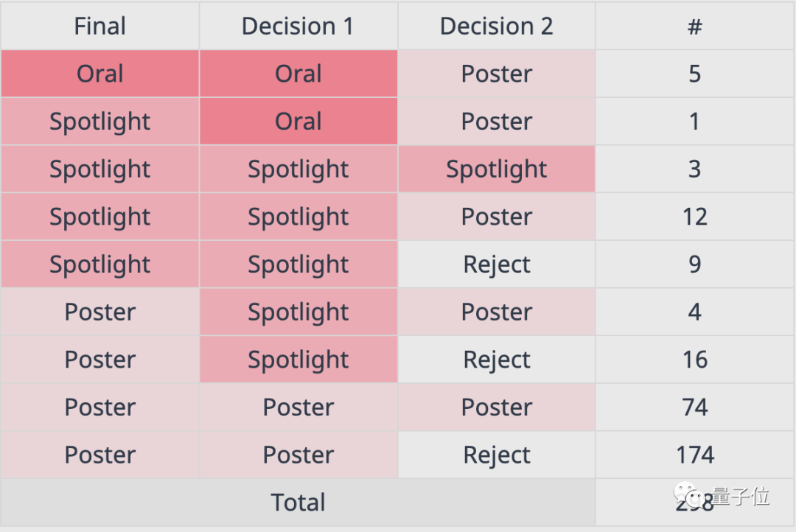Select the "Spotlight" cell in Decision 2 column

(496, 169)
